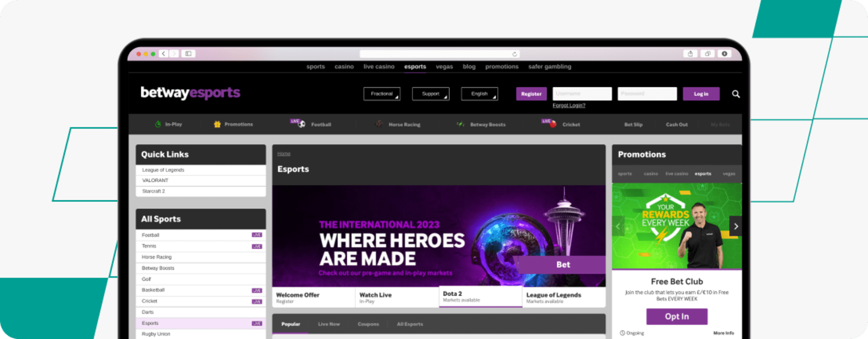Screen dimensions: 868x339
Task: Click the betway esports logo
Action: point(190,92)
